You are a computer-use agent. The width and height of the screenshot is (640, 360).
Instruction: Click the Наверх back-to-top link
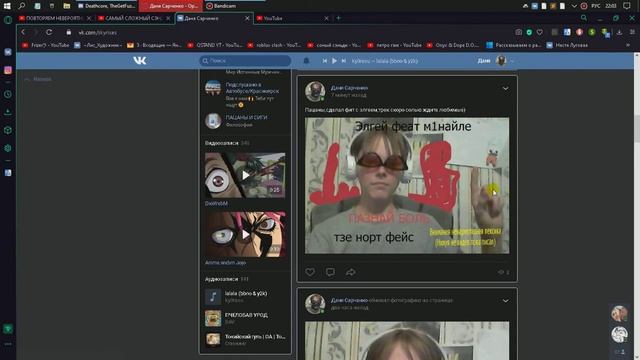38,79
